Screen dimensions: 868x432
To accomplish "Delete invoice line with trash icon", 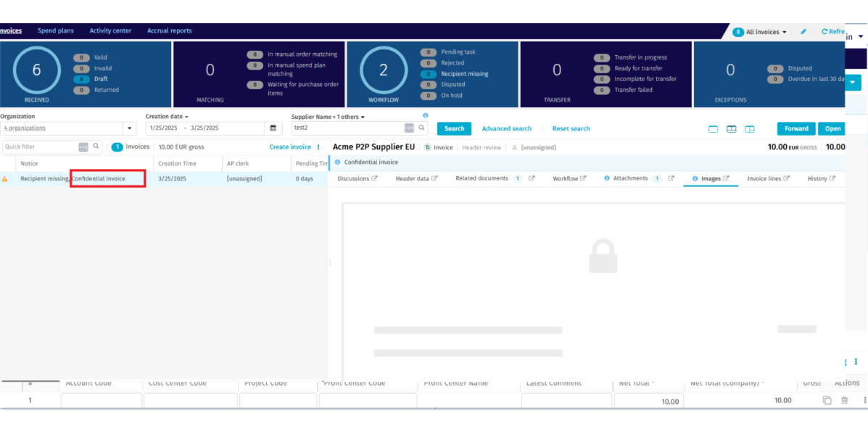I will point(844,401).
